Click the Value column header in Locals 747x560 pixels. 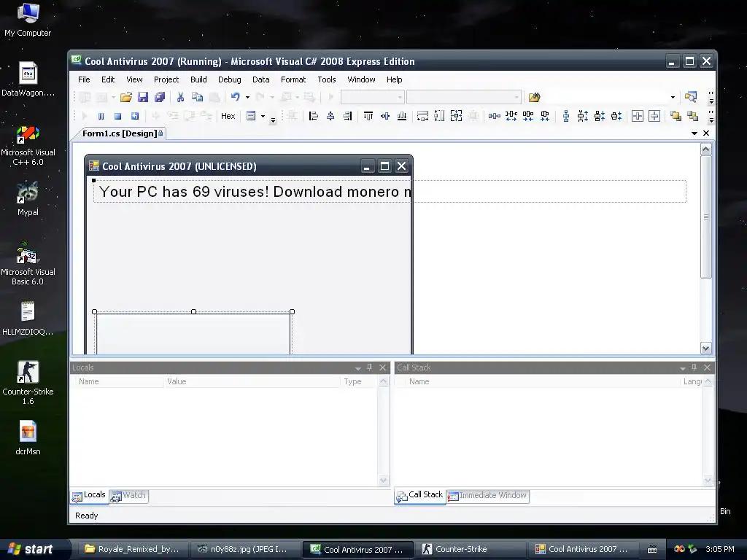[x=252, y=381]
